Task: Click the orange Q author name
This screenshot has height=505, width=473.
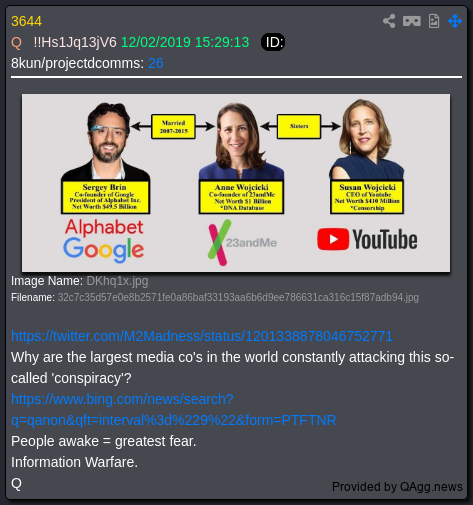Action: coord(16,43)
